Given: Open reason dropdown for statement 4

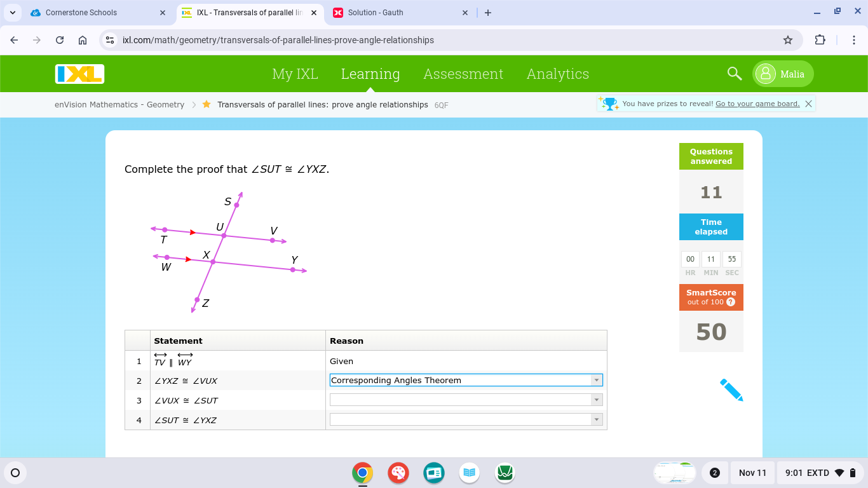Looking at the screenshot, I should (x=596, y=420).
